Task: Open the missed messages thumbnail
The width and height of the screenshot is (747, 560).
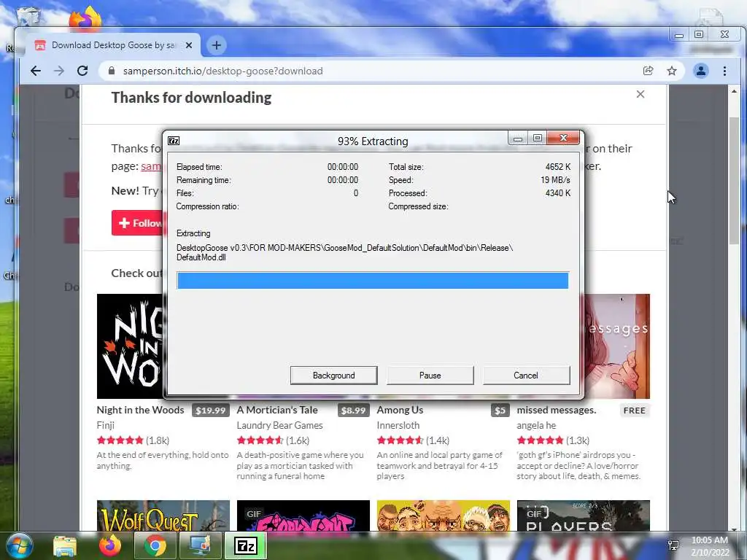Action: (x=617, y=346)
